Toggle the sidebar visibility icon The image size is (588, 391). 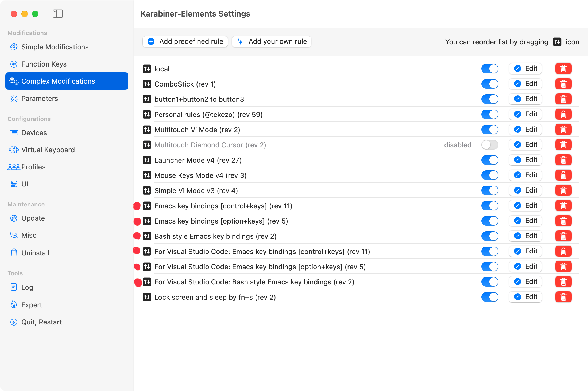[x=58, y=14]
